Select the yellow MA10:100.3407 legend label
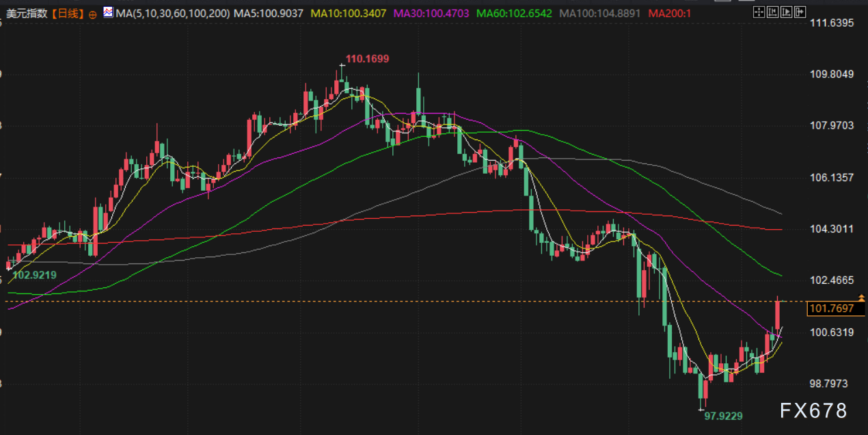Viewport: 868px width, 435px height. click(348, 13)
